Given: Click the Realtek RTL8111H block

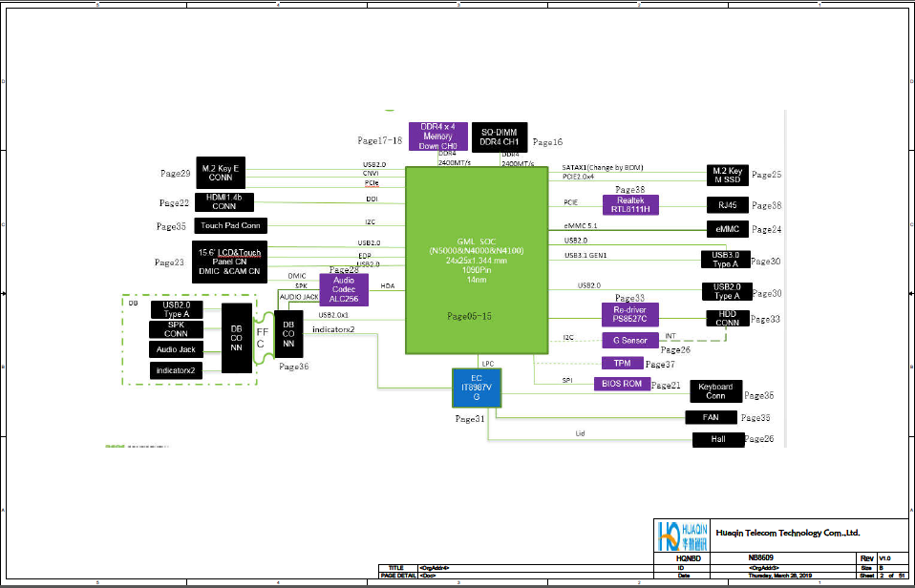Looking at the screenshot, I should point(630,204).
